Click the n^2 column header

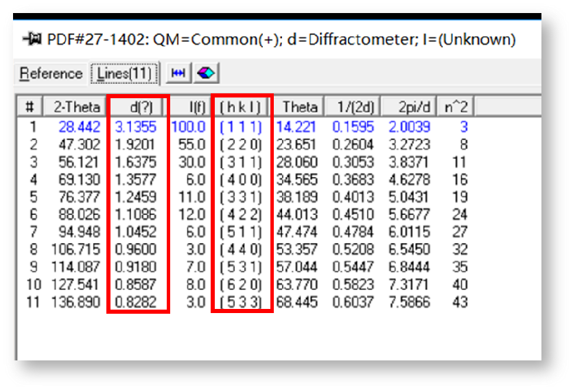click(x=456, y=107)
